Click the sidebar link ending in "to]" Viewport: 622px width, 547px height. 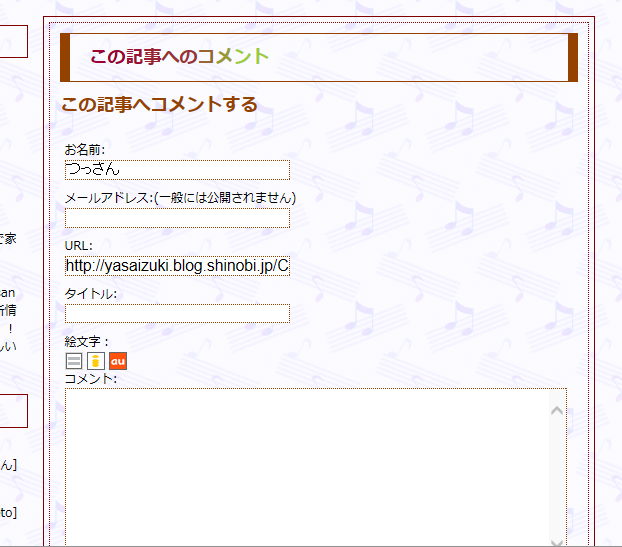(x=8, y=513)
